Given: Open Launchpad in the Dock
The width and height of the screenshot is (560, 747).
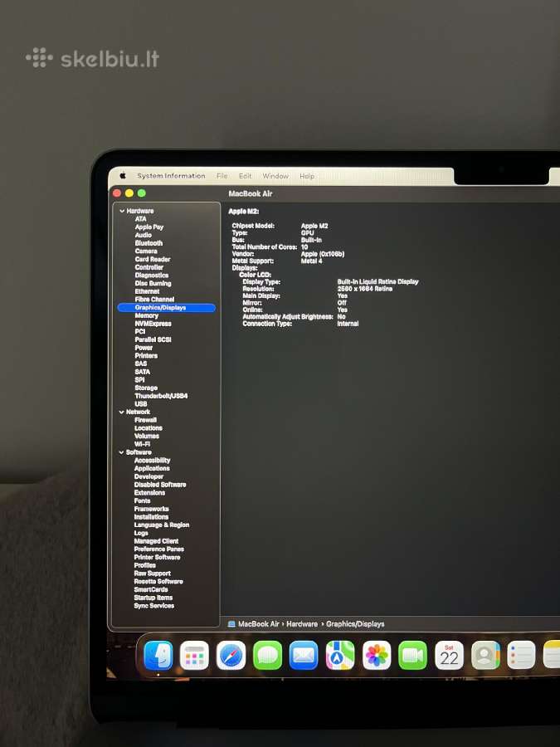Looking at the screenshot, I should tap(194, 656).
